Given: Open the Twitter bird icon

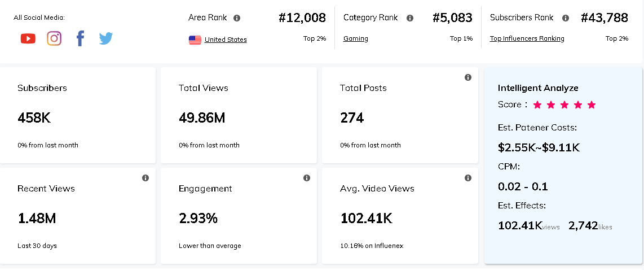Looking at the screenshot, I should (106, 38).
